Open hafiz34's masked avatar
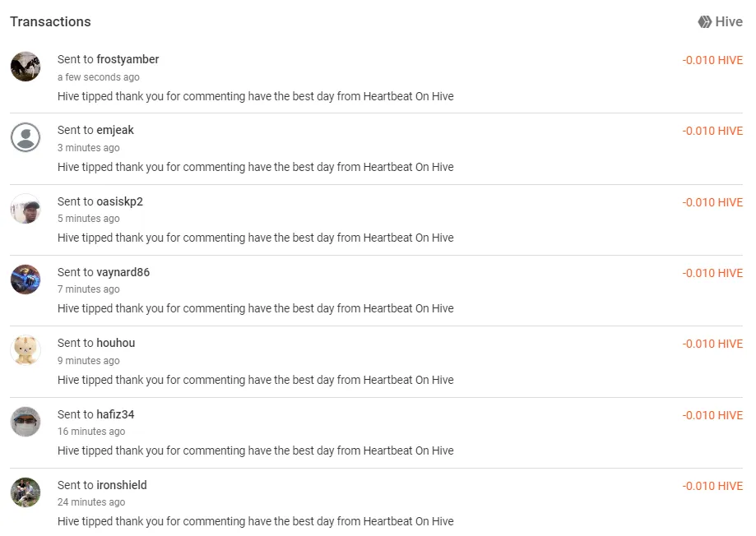756x536 pixels. click(x=26, y=422)
